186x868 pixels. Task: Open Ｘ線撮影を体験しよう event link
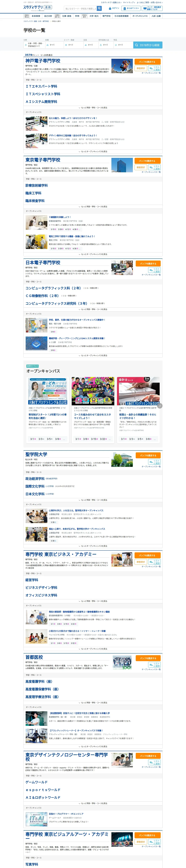60,217
